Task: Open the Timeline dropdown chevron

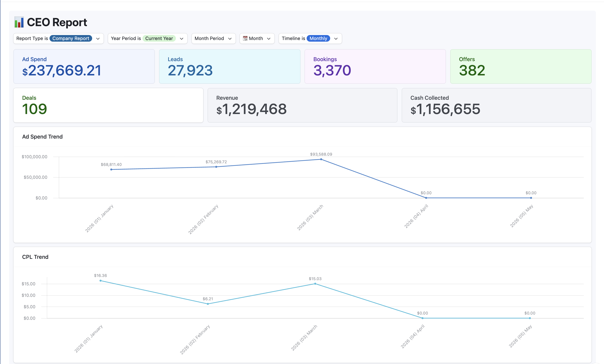Action: point(336,39)
